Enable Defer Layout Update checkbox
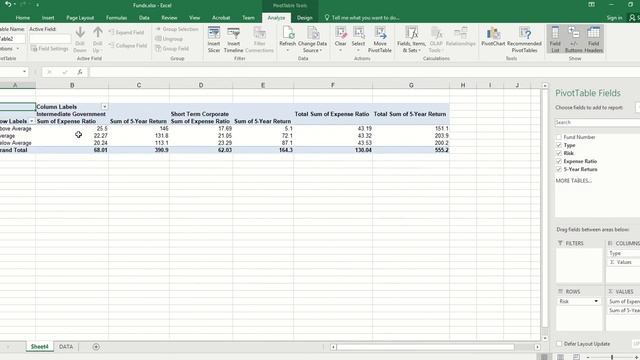640x360 pixels. [559, 344]
